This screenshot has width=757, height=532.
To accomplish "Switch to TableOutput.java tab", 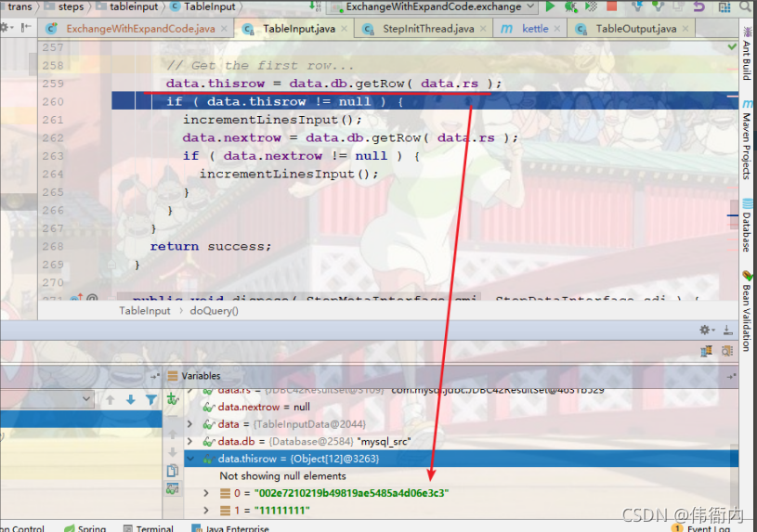I will [x=631, y=29].
